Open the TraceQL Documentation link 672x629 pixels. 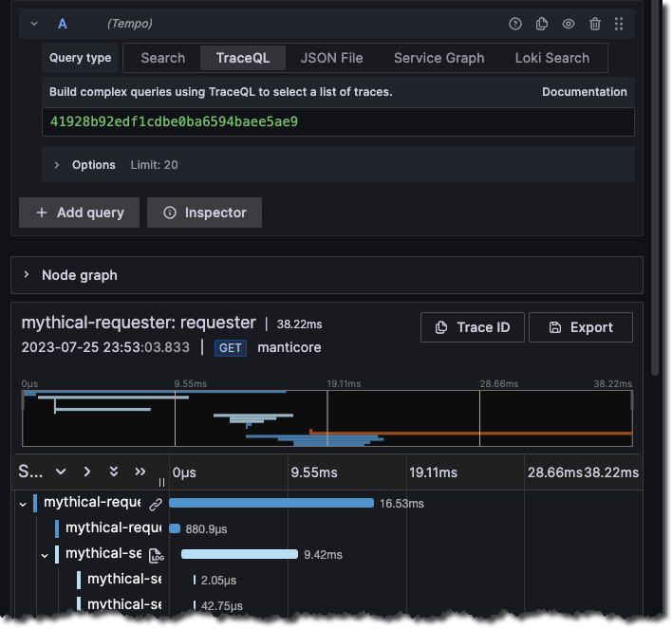pos(584,92)
